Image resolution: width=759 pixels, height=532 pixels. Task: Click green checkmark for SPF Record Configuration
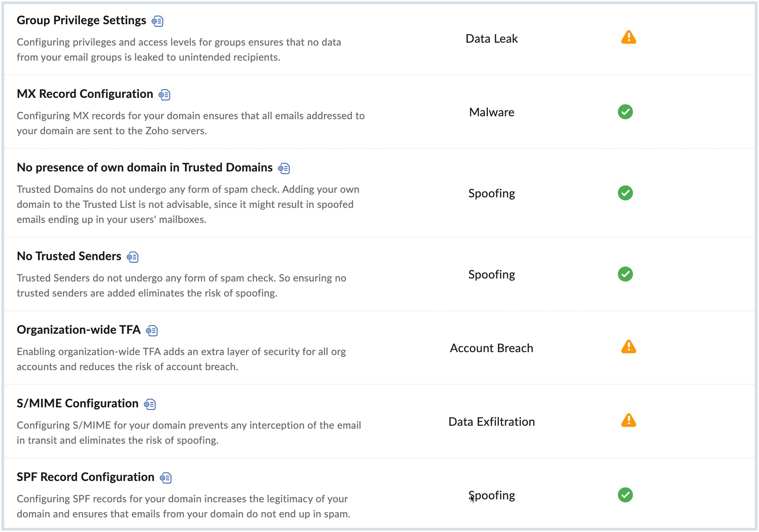[625, 495]
